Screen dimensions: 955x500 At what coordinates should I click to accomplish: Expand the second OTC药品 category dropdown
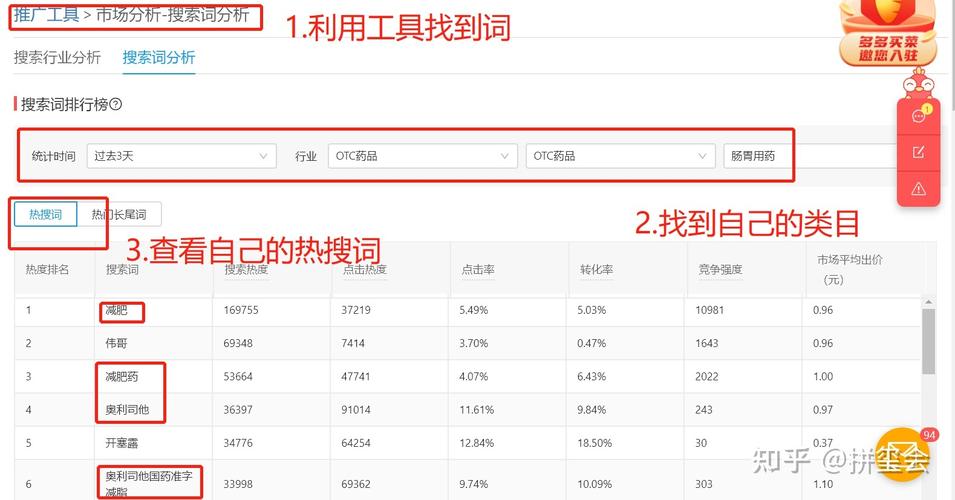tap(620, 156)
